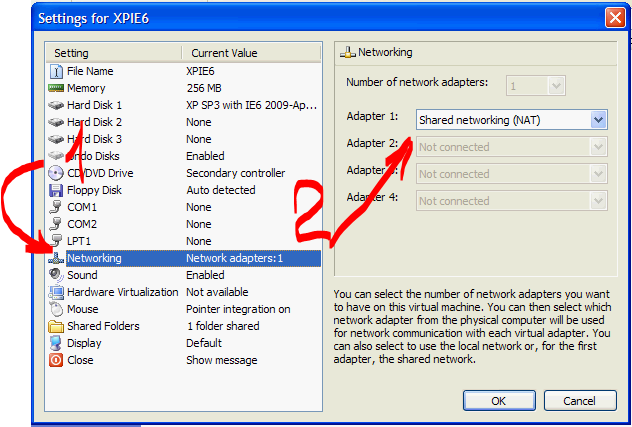632x427 pixels.
Task: Click the Mouse icon
Action: click(x=56, y=309)
